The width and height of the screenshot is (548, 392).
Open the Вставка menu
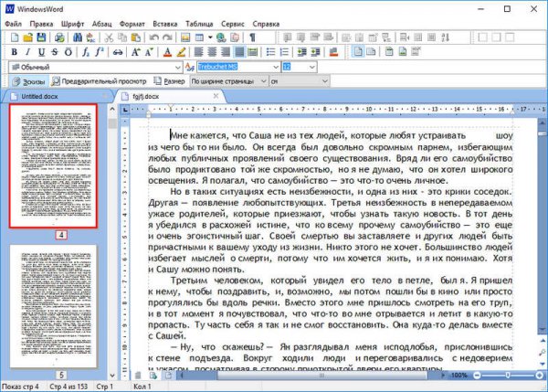coord(165,24)
